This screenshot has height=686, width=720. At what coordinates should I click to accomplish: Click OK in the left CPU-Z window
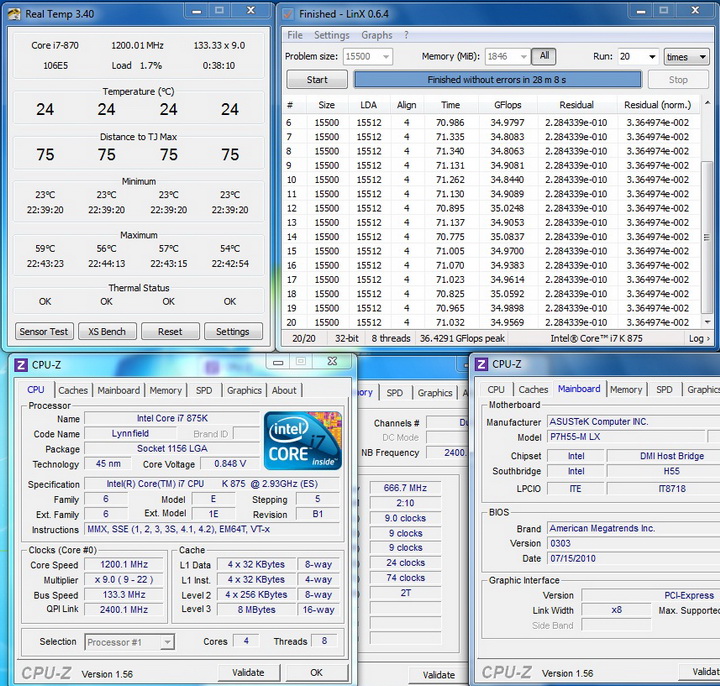316,673
